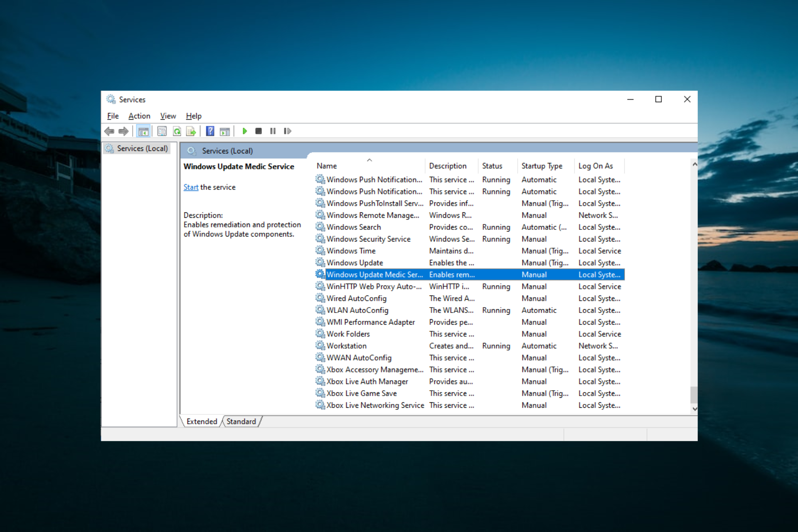Click the Pause Service toolbar icon

273,131
